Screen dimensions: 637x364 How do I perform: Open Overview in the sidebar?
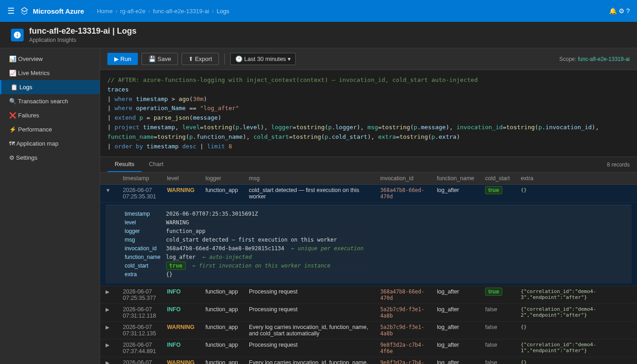pyautogui.click(x=50, y=59)
